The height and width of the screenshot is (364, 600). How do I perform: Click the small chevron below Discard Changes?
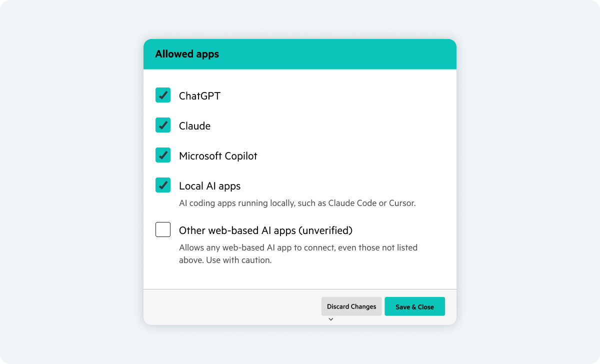pyautogui.click(x=330, y=319)
